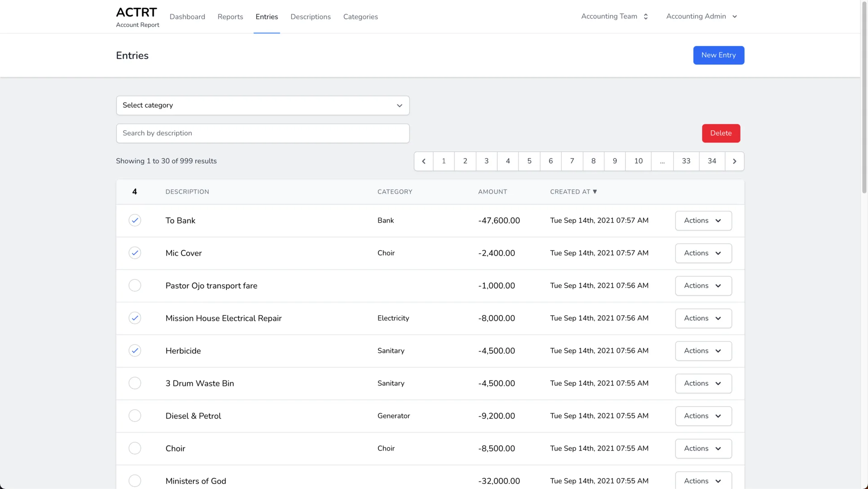Uncheck the Mic Cover entry
The width and height of the screenshot is (868, 489).
135,253
